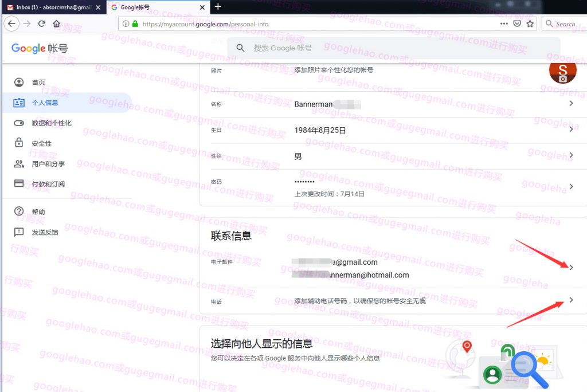
Task: Click the 搜索 Google 帐号 search field
Action: (x=394, y=48)
